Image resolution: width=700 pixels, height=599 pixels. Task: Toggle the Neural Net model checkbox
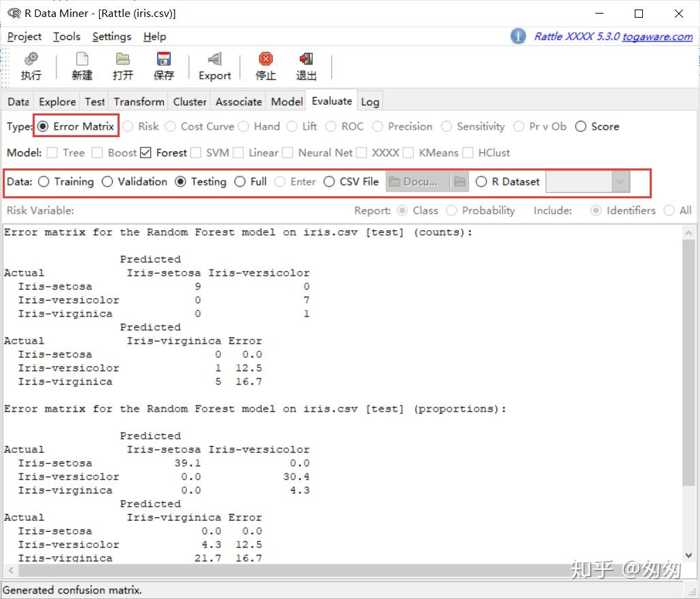[x=288, y=153]
